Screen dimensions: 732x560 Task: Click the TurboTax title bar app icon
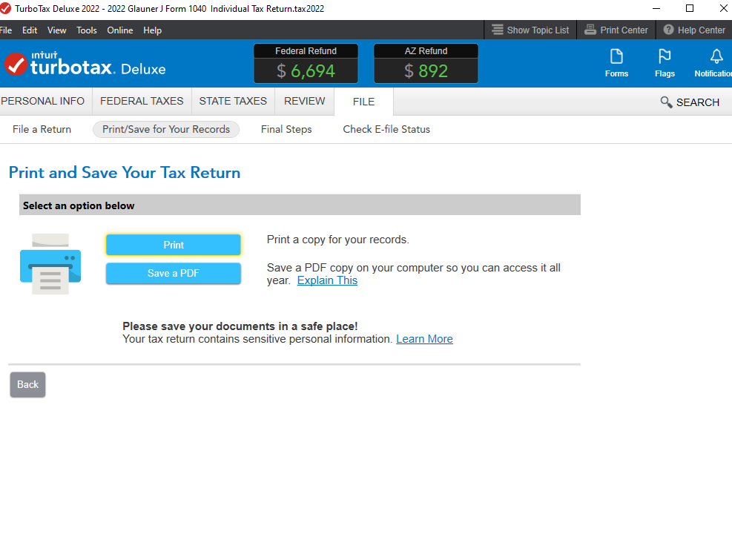point(5,8)
